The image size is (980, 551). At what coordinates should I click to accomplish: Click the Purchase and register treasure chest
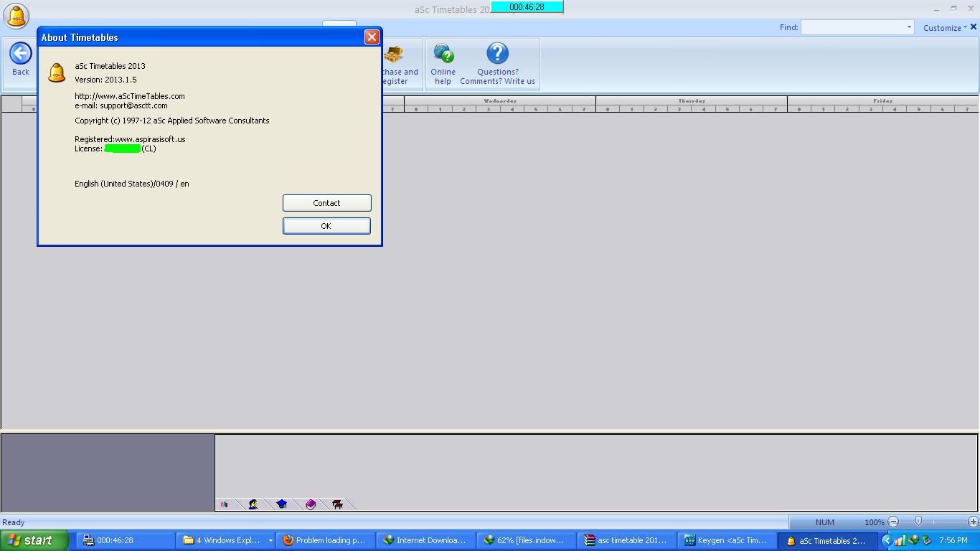[x=400, y=64]
